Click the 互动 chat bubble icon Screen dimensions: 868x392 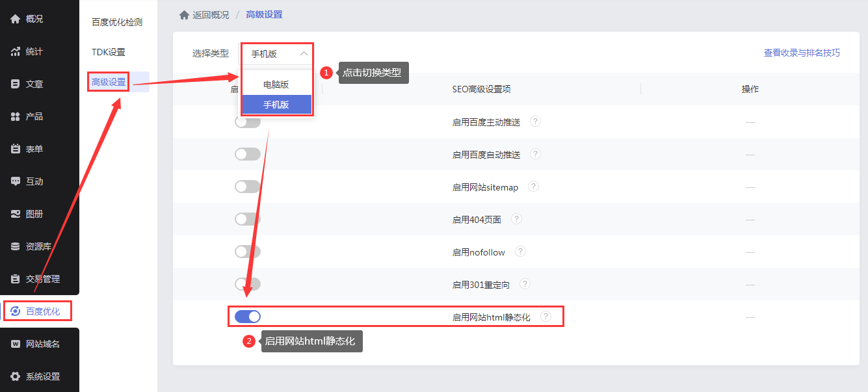[x=16, y=181]
